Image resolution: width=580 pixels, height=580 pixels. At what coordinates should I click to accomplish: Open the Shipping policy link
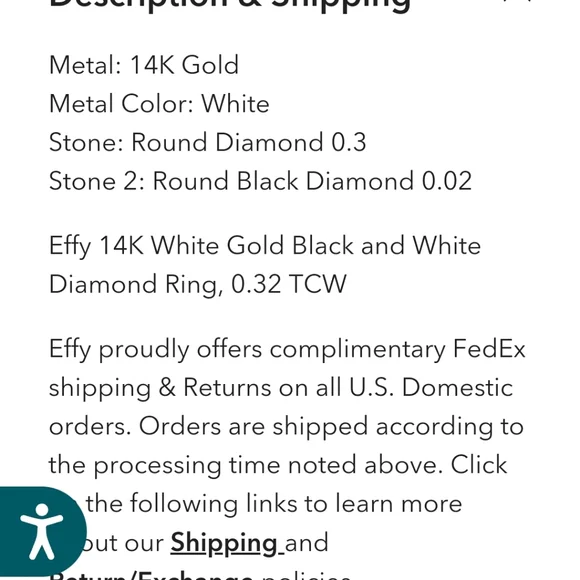(x=224, y=543)
